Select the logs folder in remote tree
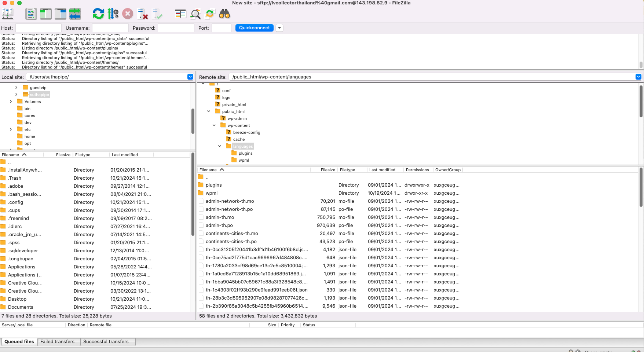 [x=226, y=98]
